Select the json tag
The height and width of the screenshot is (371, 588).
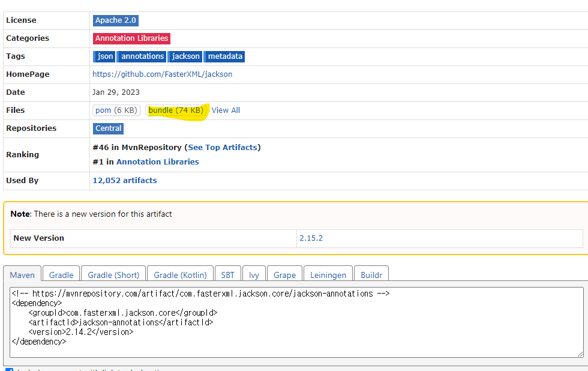104,56
